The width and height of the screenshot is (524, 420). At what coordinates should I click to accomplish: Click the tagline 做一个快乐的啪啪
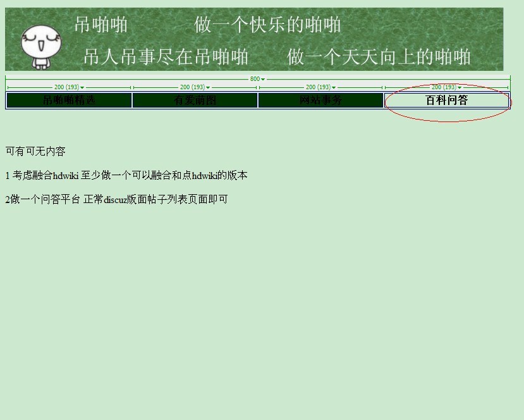[x=265, y=25]
